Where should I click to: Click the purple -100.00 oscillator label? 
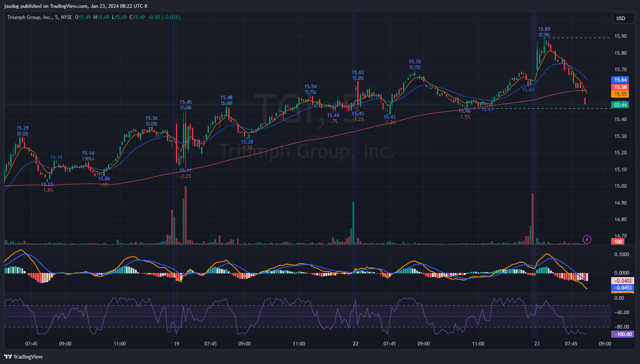pos(622,334)
